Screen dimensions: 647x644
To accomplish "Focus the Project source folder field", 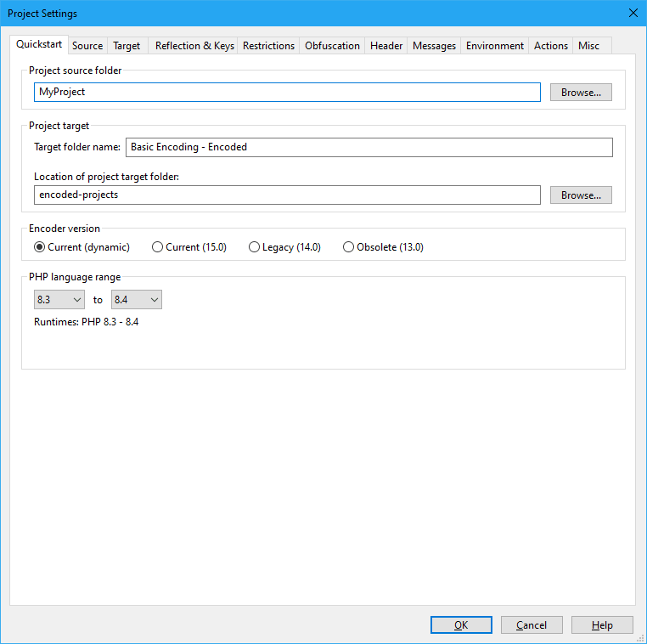I will 287,93.
